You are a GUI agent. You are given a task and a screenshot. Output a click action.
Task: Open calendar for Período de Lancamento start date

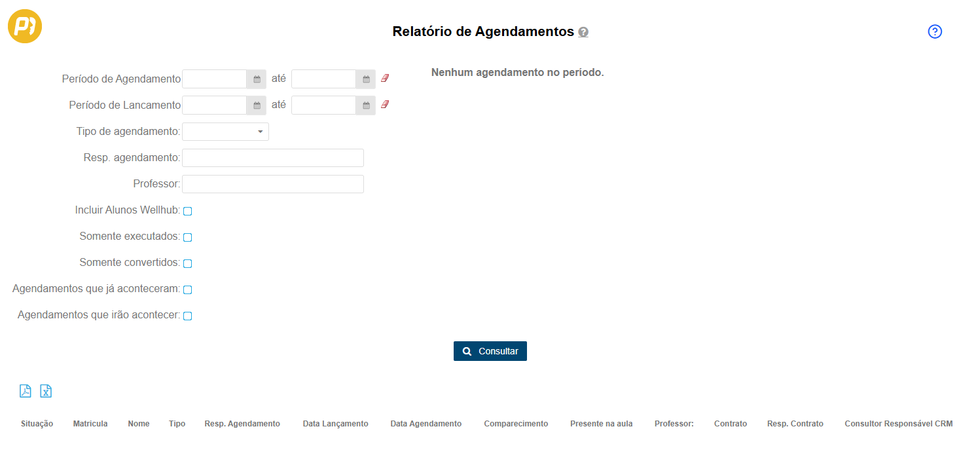pos(257,105)
